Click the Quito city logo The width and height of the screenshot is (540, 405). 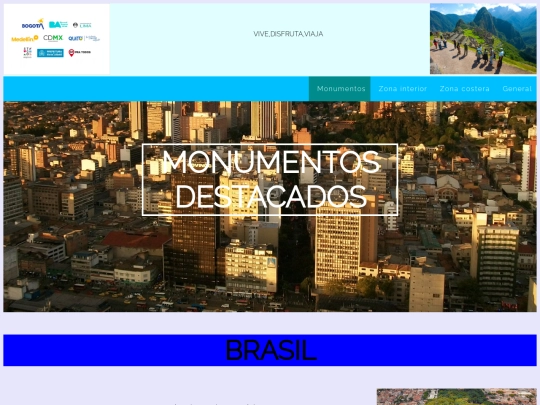[x=84, y=38]
